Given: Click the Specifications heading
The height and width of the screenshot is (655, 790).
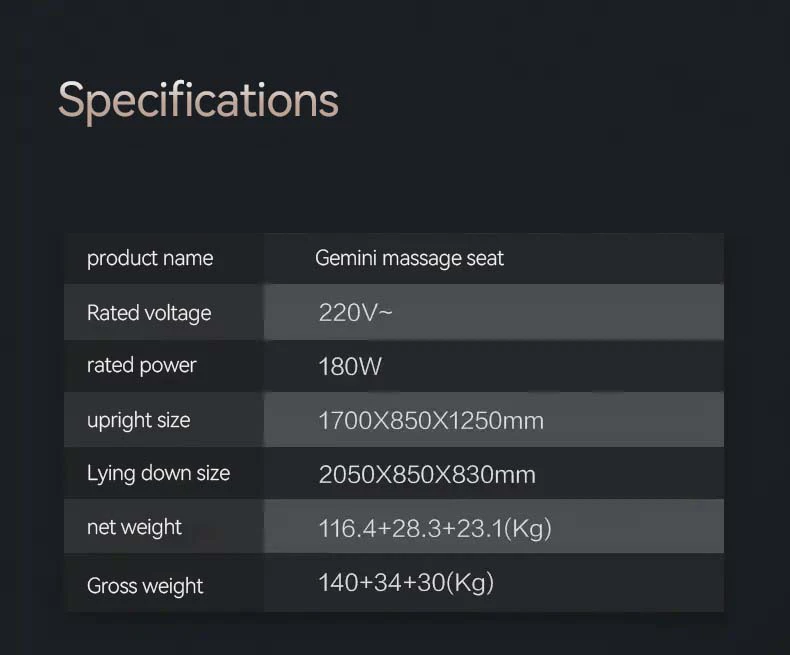Looking at the screenshot, I should (x=198, y=101).
